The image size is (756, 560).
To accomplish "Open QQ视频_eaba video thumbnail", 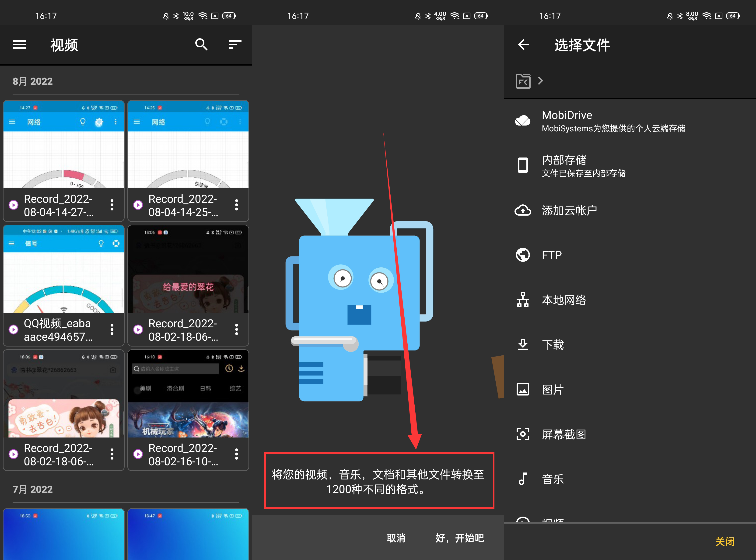I will pyautogui.click(x=64, y=269).
